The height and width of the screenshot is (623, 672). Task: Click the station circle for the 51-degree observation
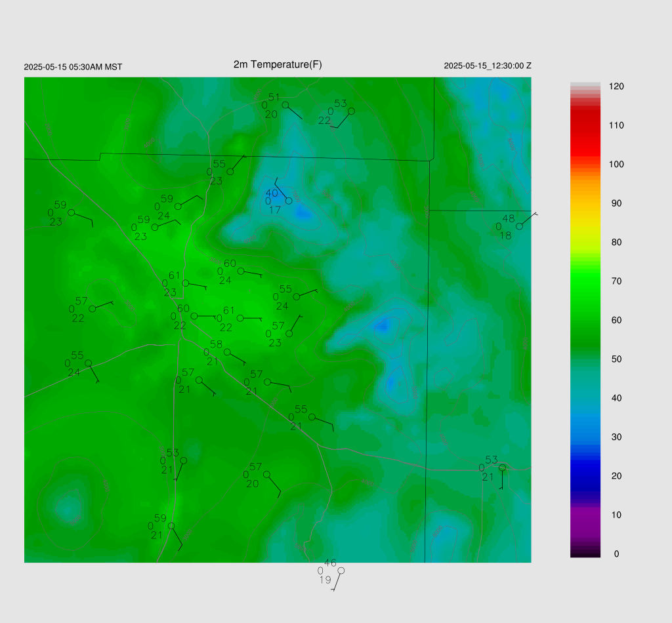285,105
